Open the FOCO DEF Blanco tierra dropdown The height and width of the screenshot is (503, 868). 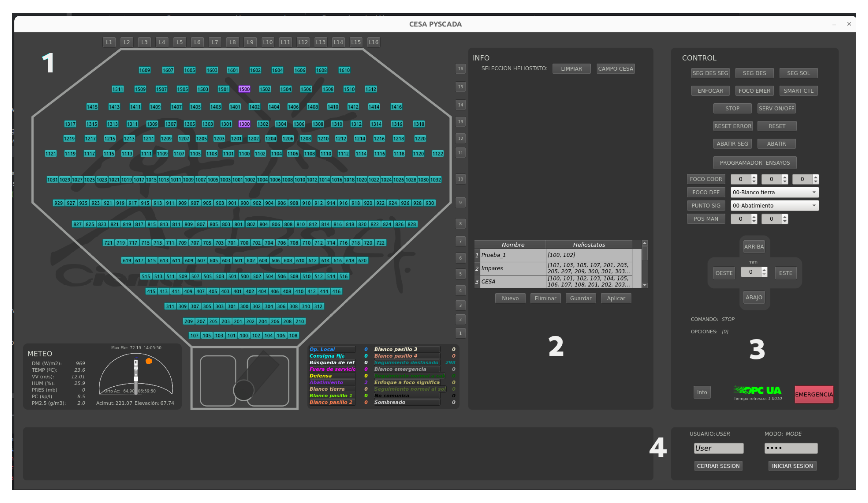pyautogui.click(x=774, y=192)
